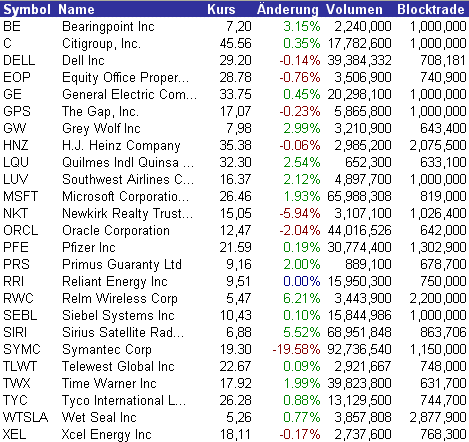Sort by the Name column header
The width and height of the screenshot is (469, 442).
(x=76, y=9)
